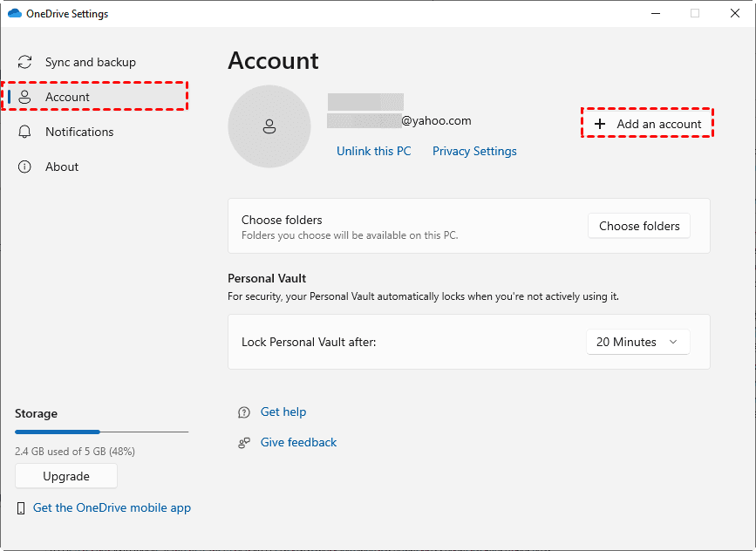Image resolution: width=756 pixels, height=551 pixels.
Task: Click Get the OneDrive mobile app link
Action: [x=112, y=508]
